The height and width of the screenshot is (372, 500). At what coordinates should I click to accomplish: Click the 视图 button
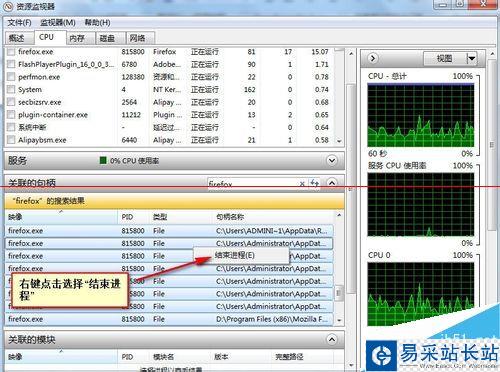tap(445, 59)
